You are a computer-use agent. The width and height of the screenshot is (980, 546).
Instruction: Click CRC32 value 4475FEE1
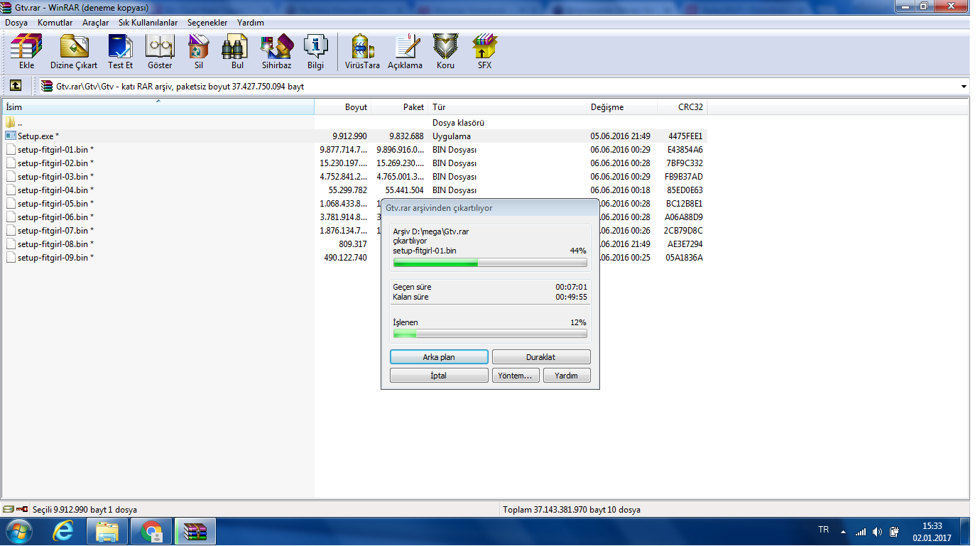coord(685,136)
